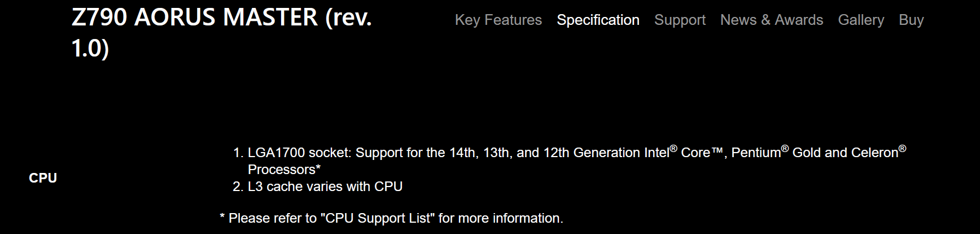Click the word Celeron in the CPU spec
The height and width of the screenshot is (234, 980).
pos(874,153)
